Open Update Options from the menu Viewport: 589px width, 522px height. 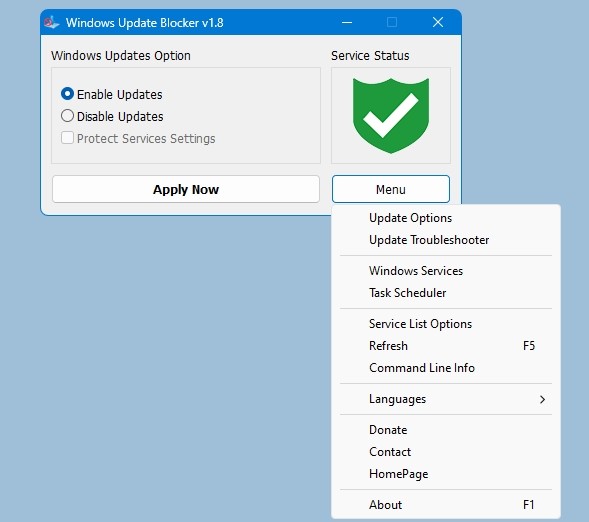pos(446,218)
